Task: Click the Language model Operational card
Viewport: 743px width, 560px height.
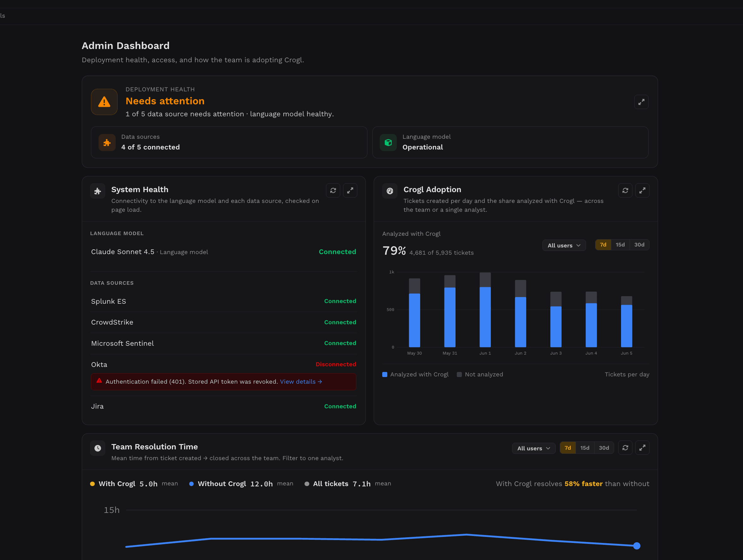Action: (510, 143)
